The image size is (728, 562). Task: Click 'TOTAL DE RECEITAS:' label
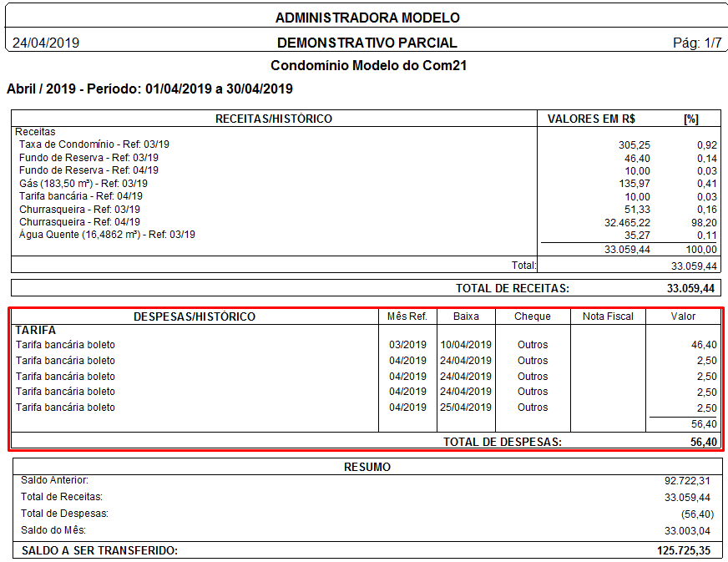click(513, 288)
